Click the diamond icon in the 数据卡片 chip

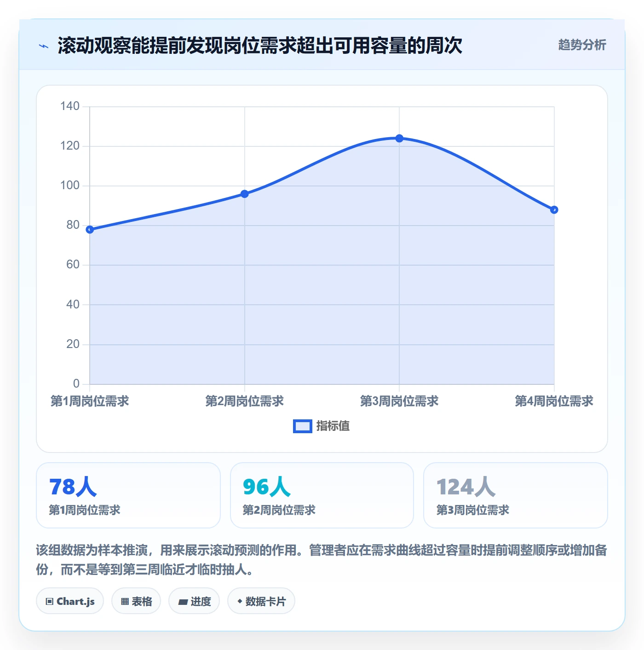(240, 601)
